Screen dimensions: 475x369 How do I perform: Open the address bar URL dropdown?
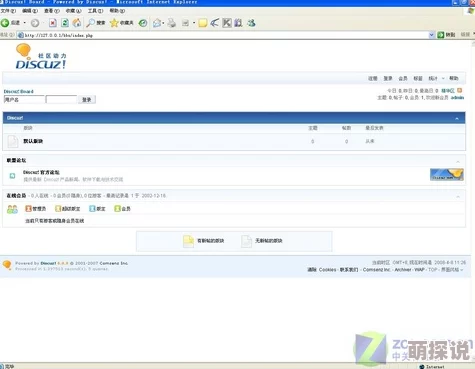[x=432, y=35]
